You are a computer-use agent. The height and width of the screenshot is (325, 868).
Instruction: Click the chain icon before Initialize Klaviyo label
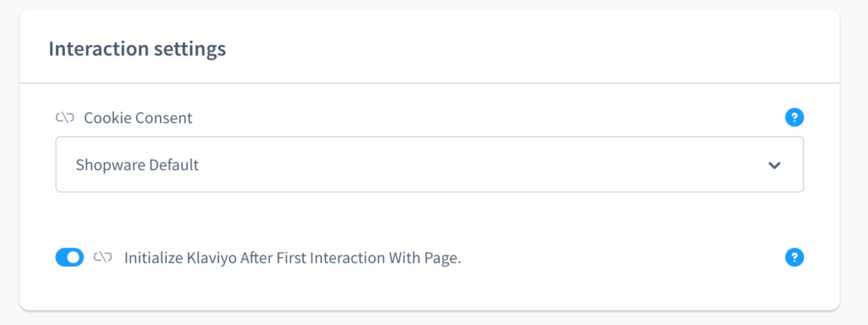pos(103,257)
